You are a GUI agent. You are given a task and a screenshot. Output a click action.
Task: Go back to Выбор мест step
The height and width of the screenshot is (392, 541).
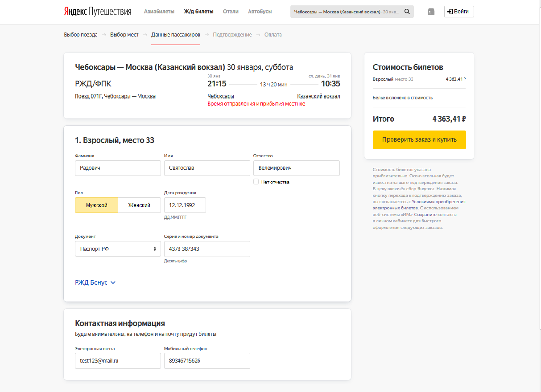click(x=124, y=35)
